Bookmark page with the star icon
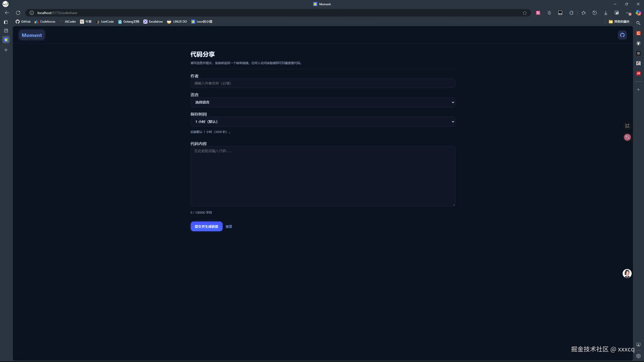644x362 pixels. [x=525, y=13]
